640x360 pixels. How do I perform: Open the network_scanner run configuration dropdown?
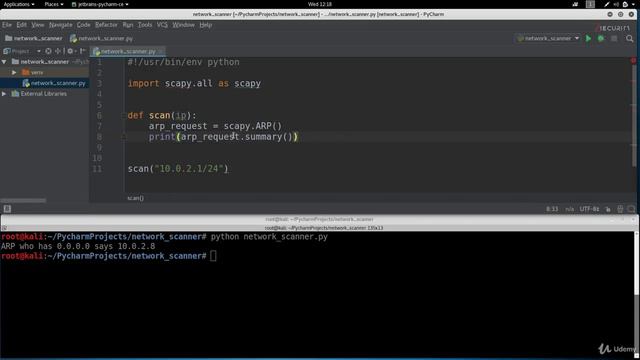coord(548,38)
